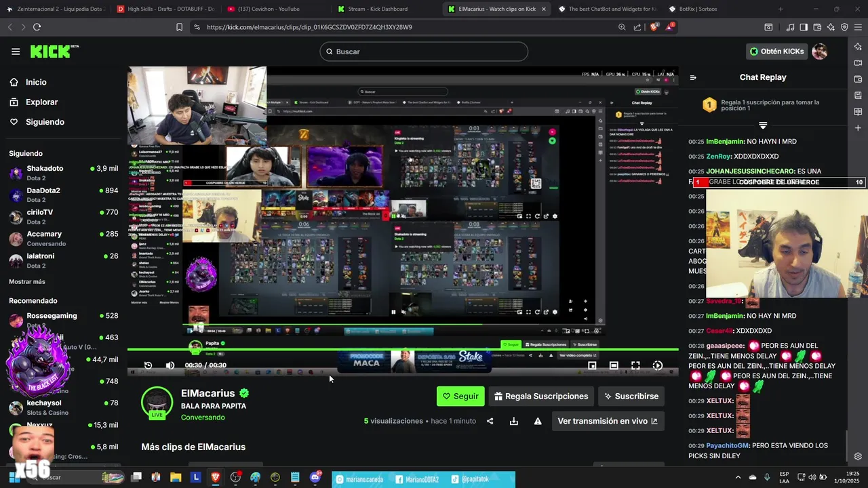Open ElMacarius live avatar

(x=157, y=403)
